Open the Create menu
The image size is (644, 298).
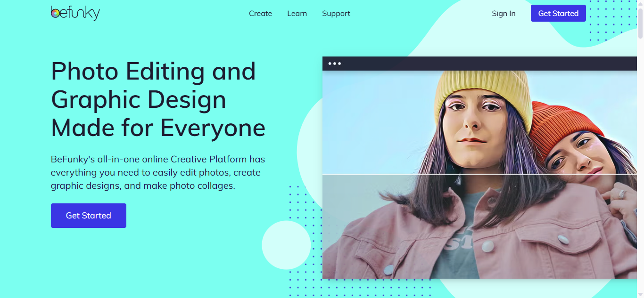(260, 13)
